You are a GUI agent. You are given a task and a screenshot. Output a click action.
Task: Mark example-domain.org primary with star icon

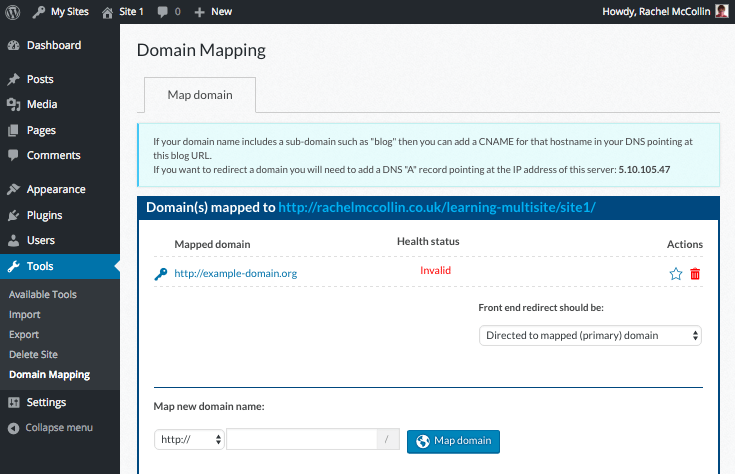click(675, 274)
